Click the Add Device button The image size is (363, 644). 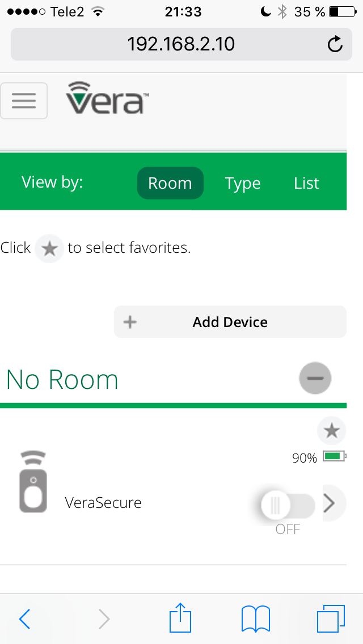[230, 321]
